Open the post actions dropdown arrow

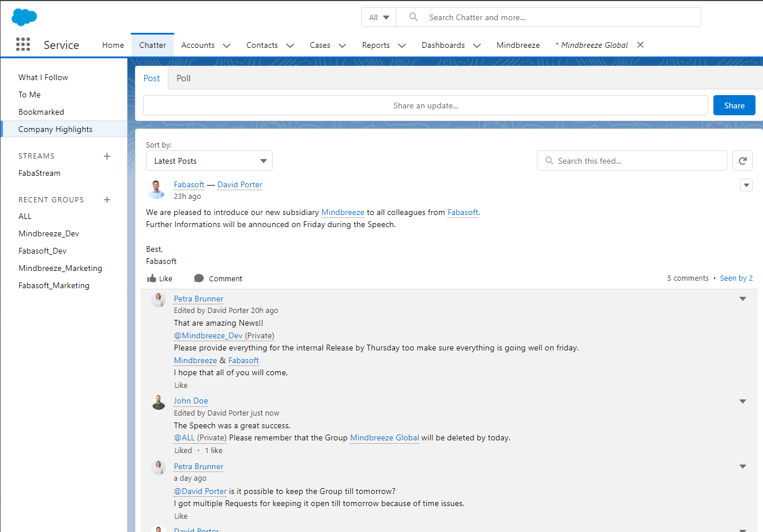[x=746, y=185]
